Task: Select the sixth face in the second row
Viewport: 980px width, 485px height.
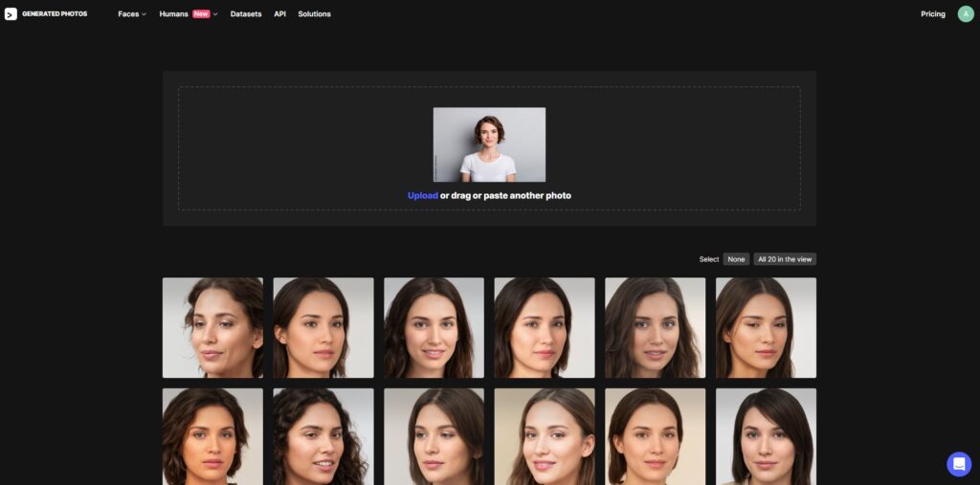Action: (x=766, y=436)
